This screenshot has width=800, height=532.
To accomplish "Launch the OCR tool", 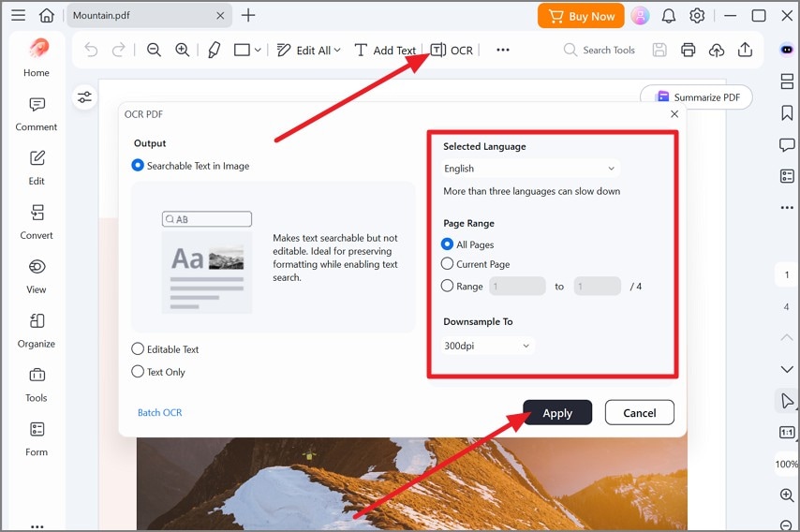I will (452, 50).
